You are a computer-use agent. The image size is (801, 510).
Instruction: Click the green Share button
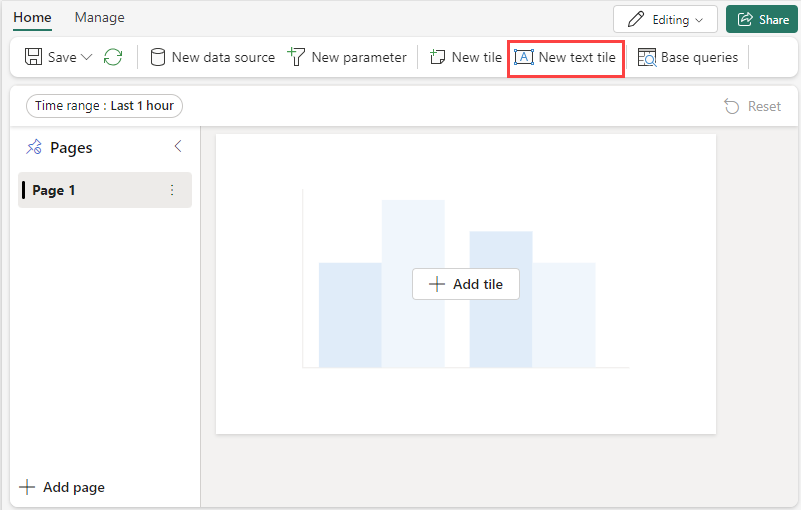763,19
